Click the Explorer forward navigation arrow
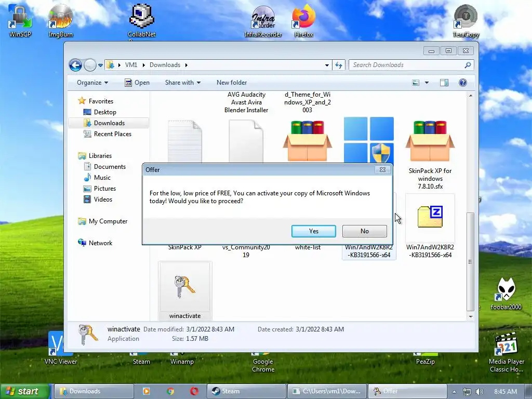532x399 pixels. click(90, 65)
